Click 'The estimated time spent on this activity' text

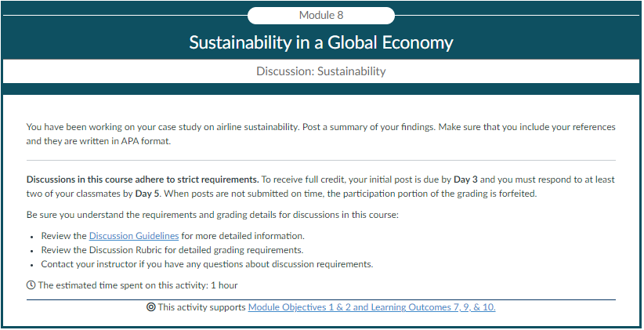138,285
